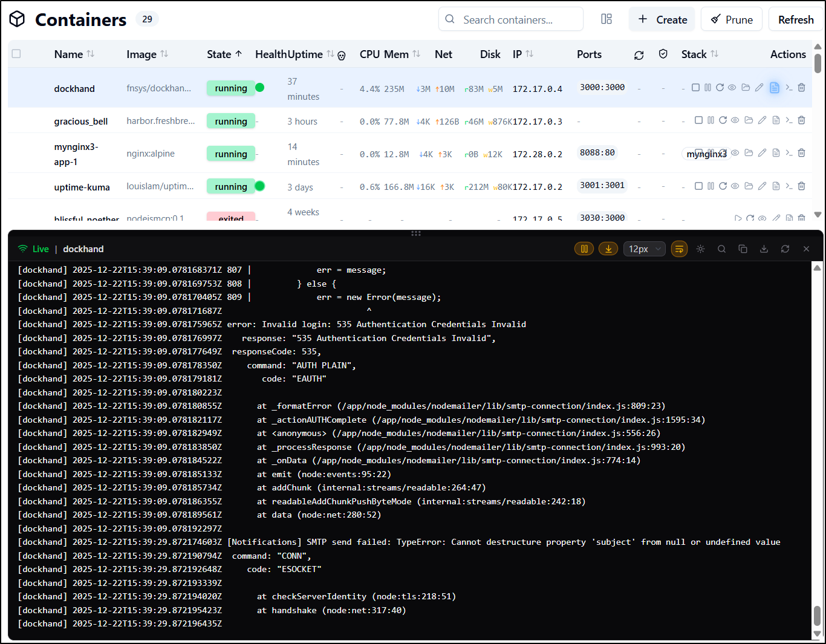Toggle auto-scroll to bottom in the logs
This screenshot has width=826, height=644.
click(608, 249)
